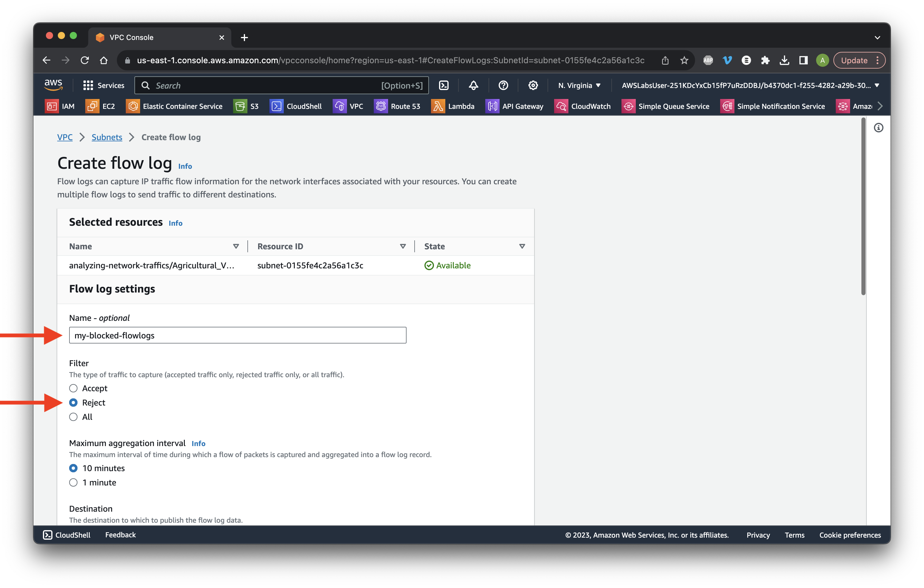Open the S3 bookmark in favorites bar
924x588 pixels.
click(246, 106)
